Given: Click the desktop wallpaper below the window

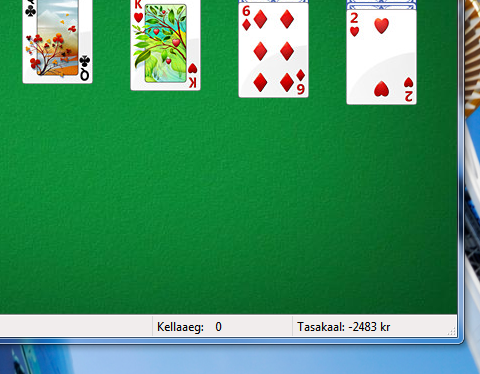Looking at the screenshot, I should click(233, 359).
